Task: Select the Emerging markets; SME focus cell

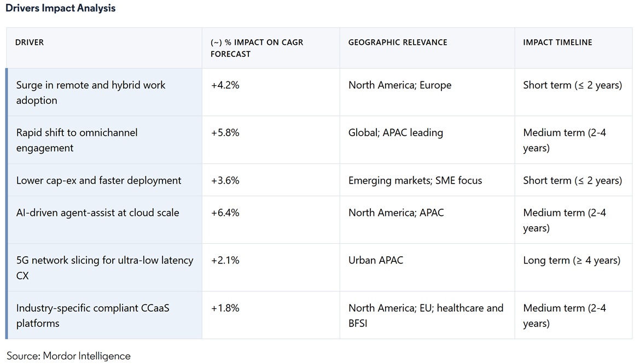Action: click(x=415, y=180)
